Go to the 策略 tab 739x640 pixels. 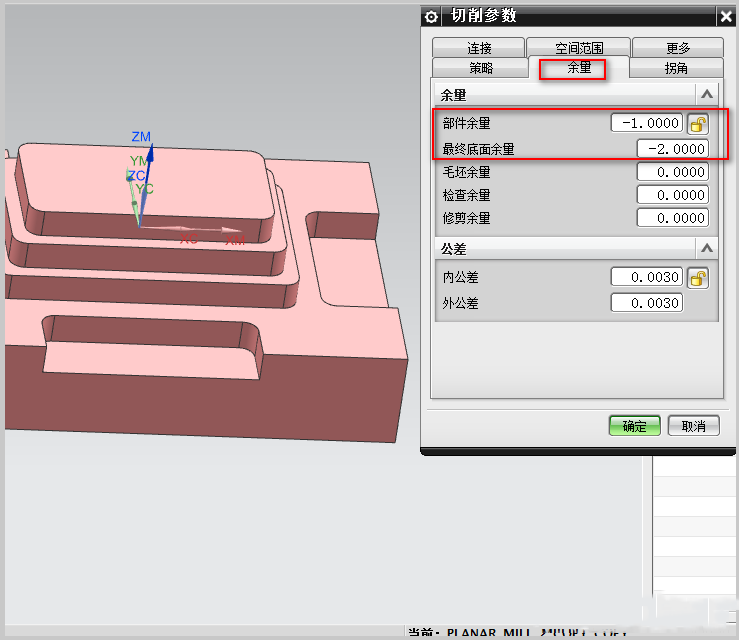[481, 68]
